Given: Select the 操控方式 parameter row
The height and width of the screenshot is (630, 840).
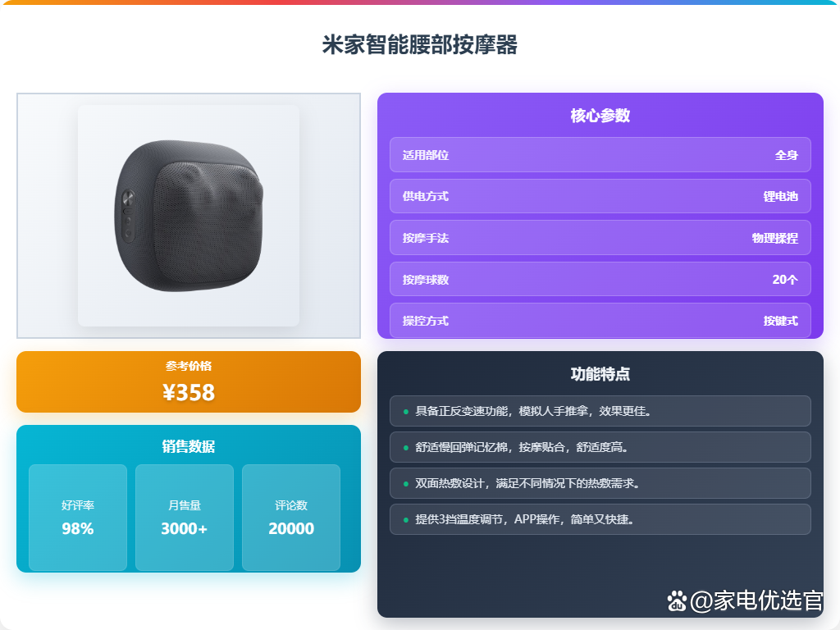Looking at the screenshot, I should pos(600,321).
